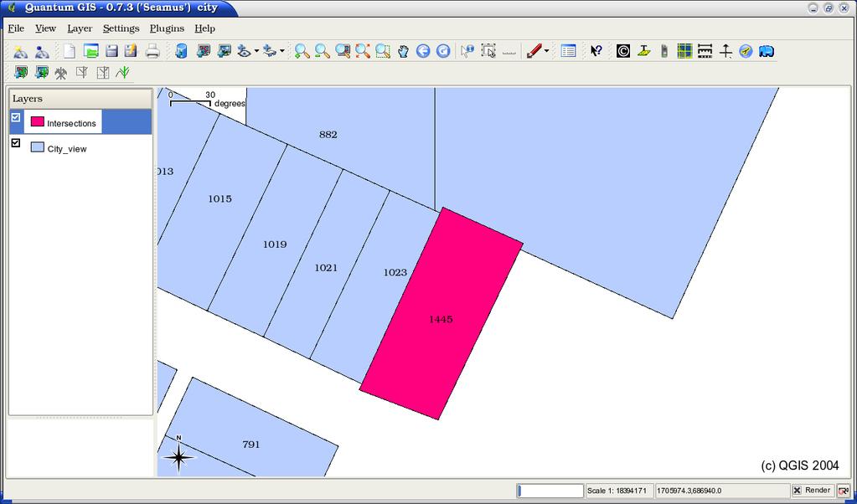Open the attribute table icon
The image size is (857, 504).
click(x=569, y=51)
